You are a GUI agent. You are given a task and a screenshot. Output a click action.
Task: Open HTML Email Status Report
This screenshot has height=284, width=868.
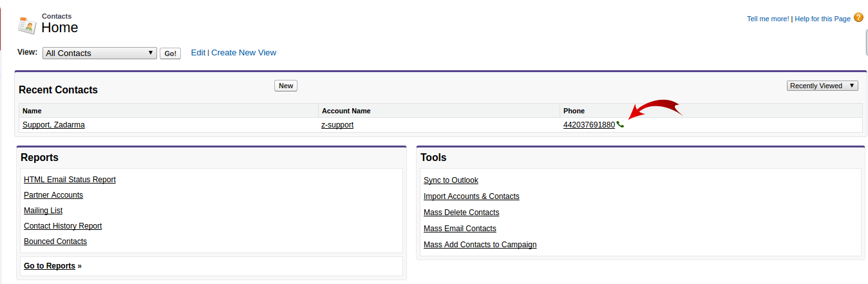point(70,180)
